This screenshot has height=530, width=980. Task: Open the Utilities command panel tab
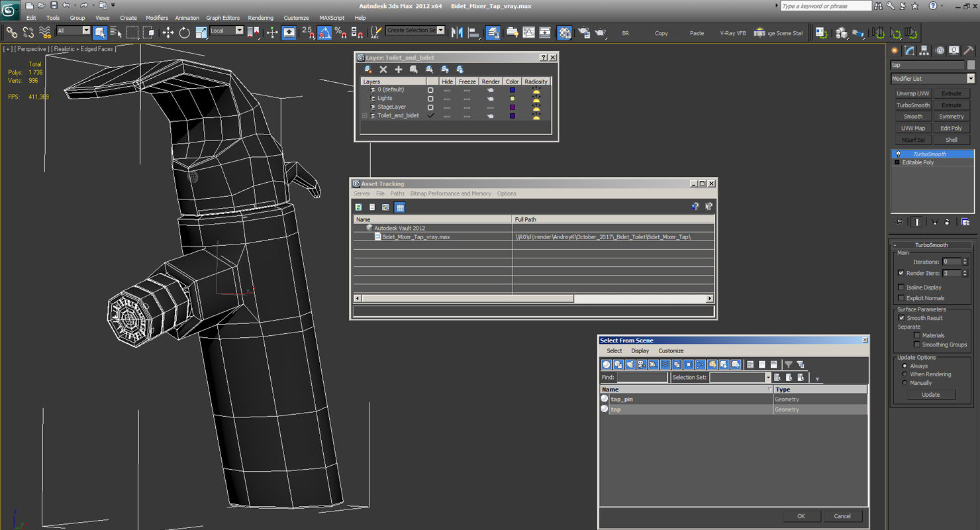tap(969, 50)
